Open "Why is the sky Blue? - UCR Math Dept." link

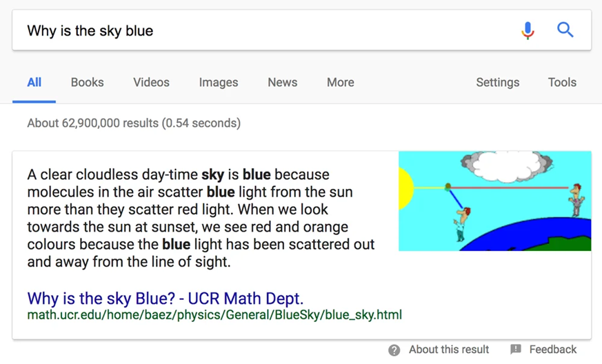tap(165, 299)
